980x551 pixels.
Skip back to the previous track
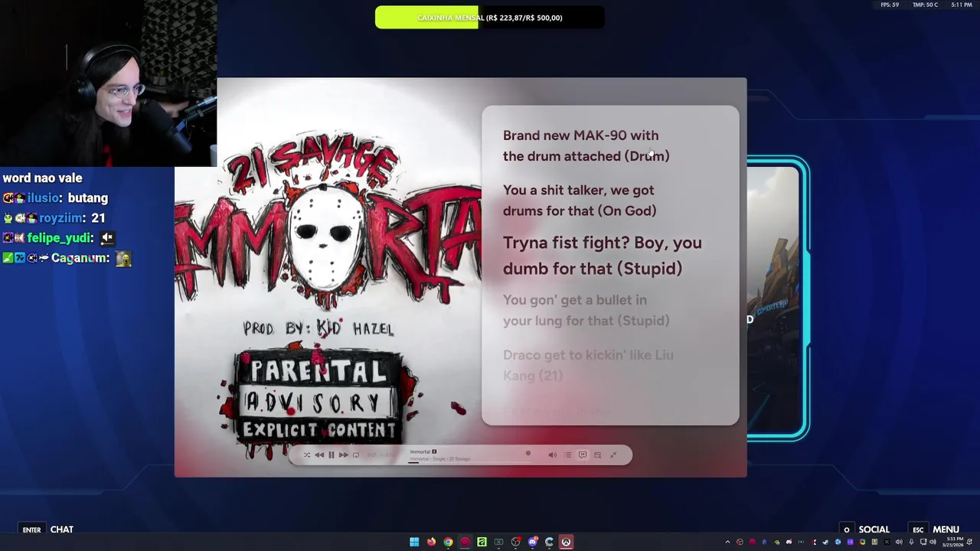pos(319,455)
